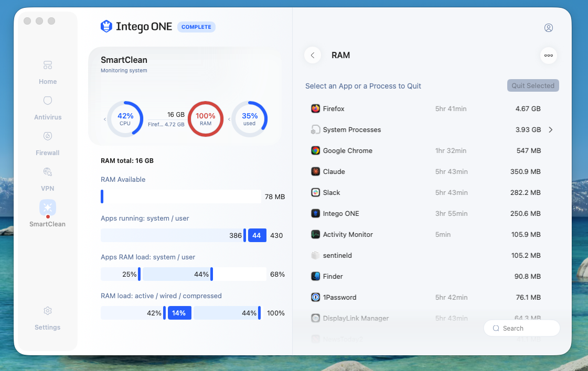Click the VPN sidebar label
588x371 pixels.
point(48,189)
